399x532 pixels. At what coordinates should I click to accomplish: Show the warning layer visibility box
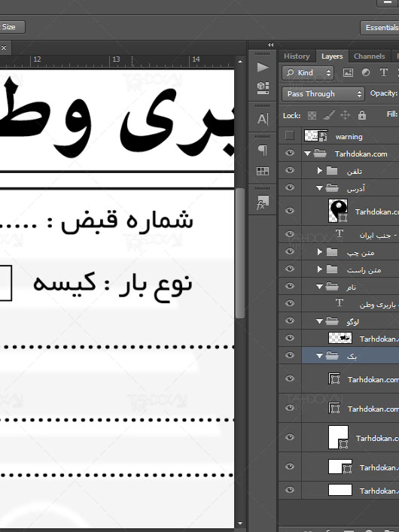(290, 135)
